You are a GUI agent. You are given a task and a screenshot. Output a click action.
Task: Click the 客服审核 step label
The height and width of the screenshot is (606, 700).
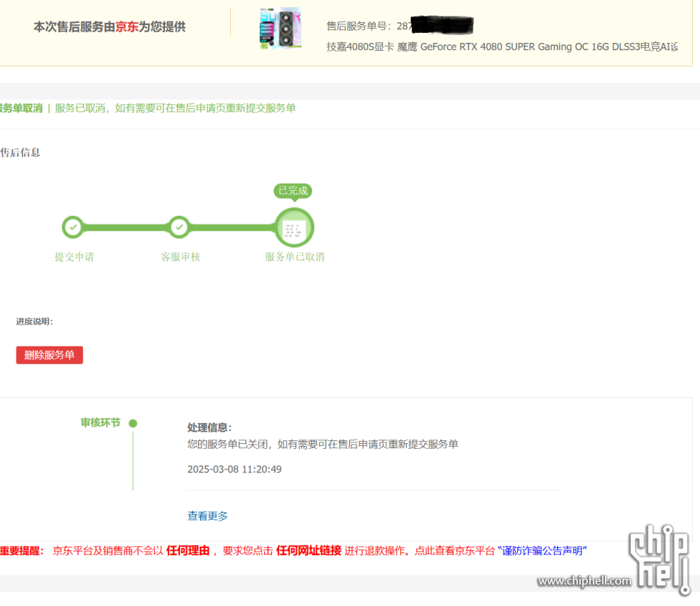[180, 257]
